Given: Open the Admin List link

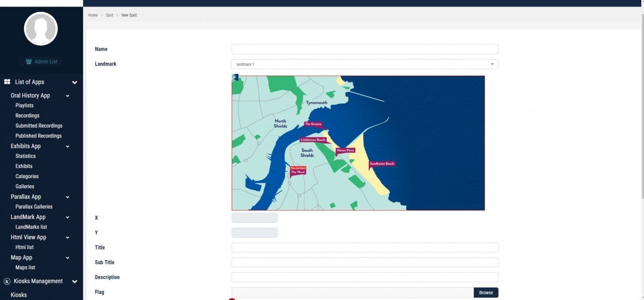Looking at the screenshot, I should pos(41,62).
